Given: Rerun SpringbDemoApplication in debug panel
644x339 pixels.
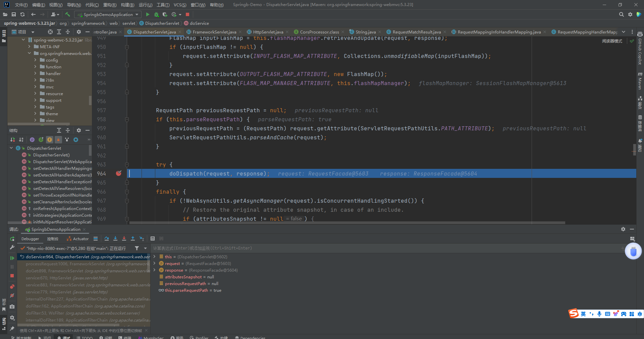Looking at the screenshot, I should coord(12,239).
